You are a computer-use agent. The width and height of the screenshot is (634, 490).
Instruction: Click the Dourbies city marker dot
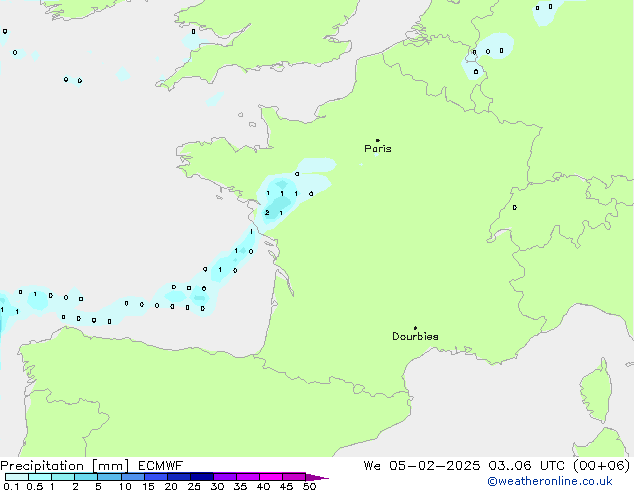point(415,328)
